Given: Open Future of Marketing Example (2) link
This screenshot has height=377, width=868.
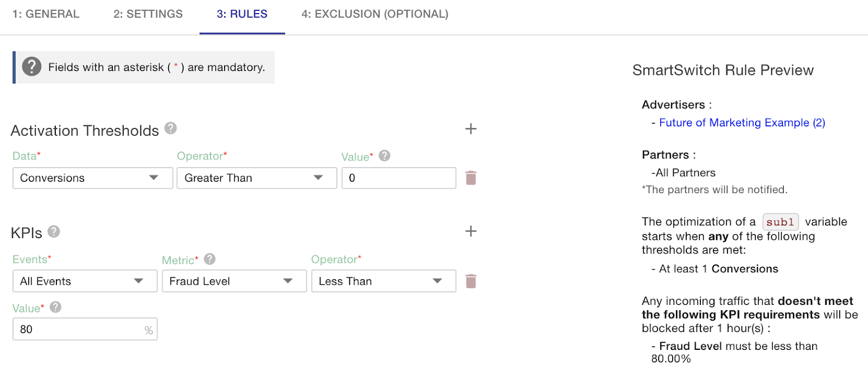Looking at the screenshot, I should 742,123.
